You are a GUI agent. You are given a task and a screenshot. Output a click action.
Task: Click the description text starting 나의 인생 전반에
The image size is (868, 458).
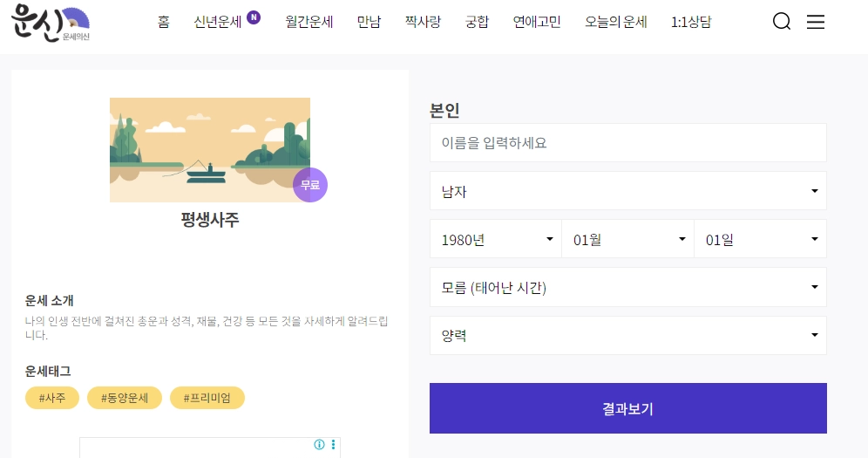[x=207, y=328]
